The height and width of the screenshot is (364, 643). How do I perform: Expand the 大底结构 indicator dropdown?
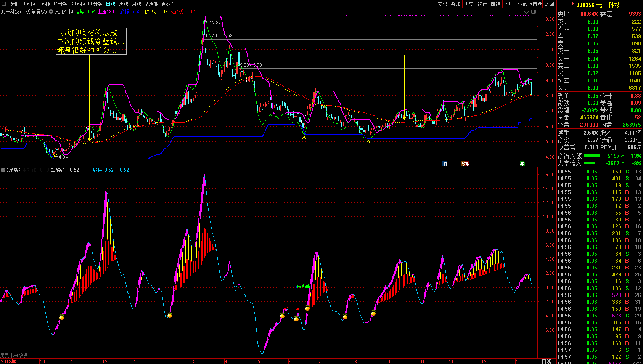51,11
